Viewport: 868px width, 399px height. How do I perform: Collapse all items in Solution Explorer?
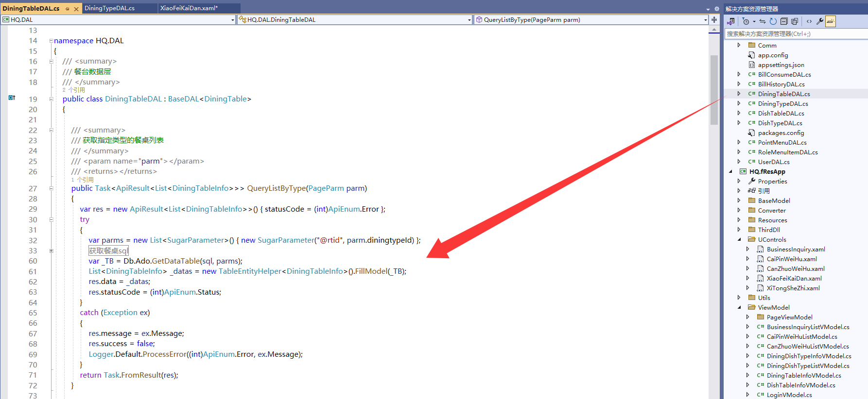tap(784, 21)
